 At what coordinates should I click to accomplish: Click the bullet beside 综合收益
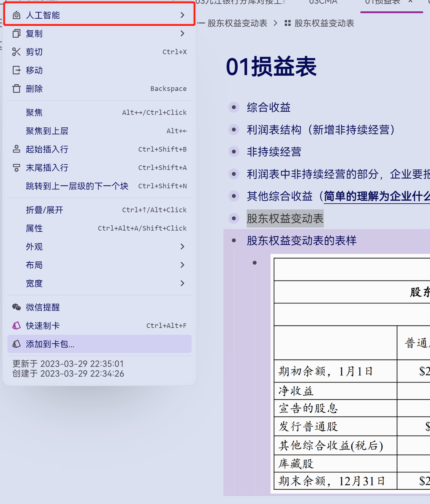tap(234, 107)
